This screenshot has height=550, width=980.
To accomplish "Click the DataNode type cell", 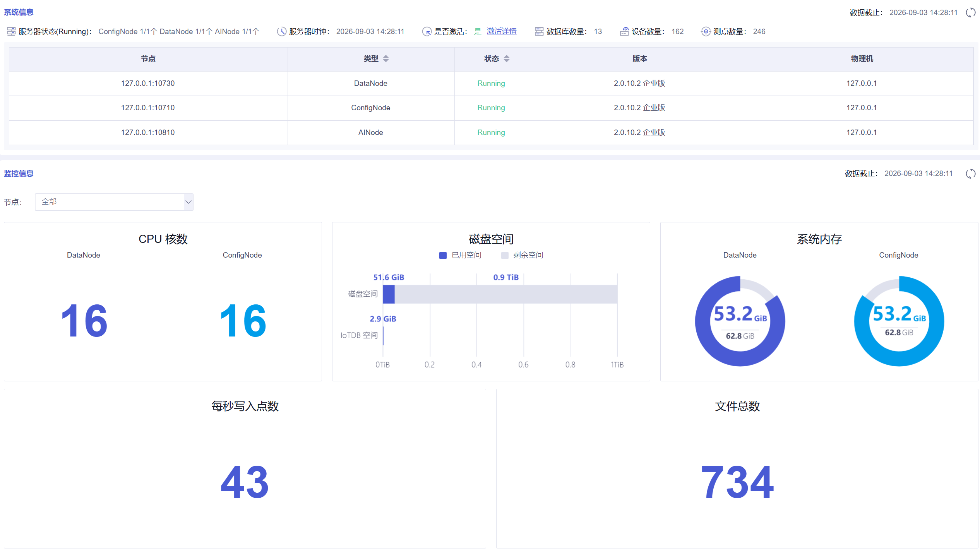I will click(x=371, y=83).
